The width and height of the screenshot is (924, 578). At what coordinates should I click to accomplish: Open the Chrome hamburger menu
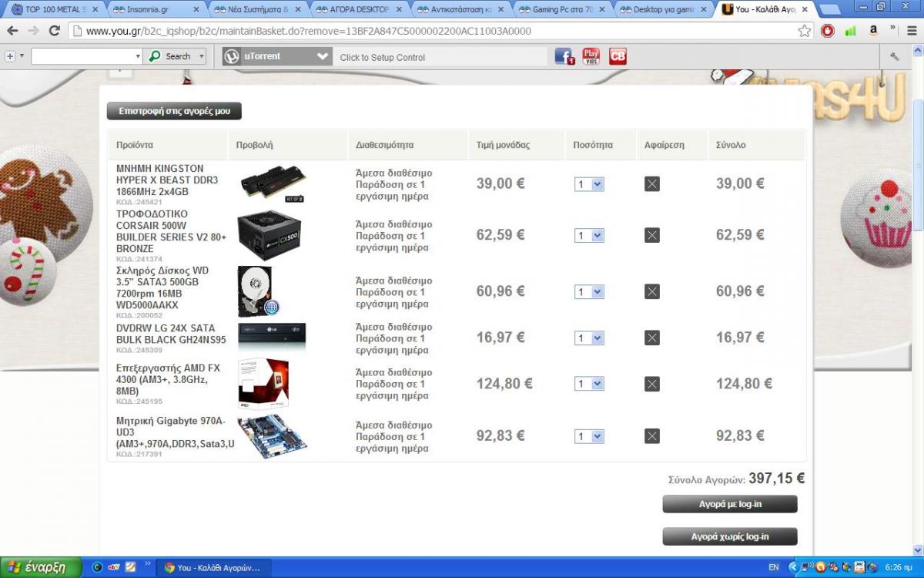point(910,32)
